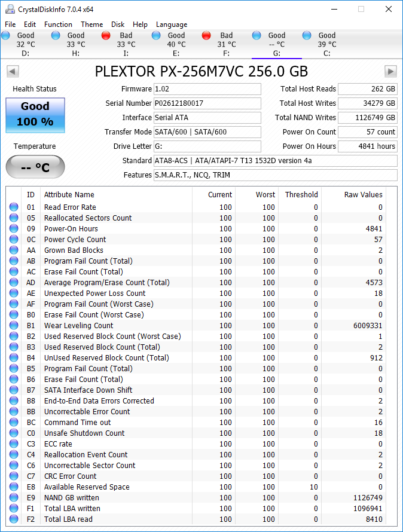403x532 pixels.
Task: Click status icon of ECC rate
Action: pos(14,444)
